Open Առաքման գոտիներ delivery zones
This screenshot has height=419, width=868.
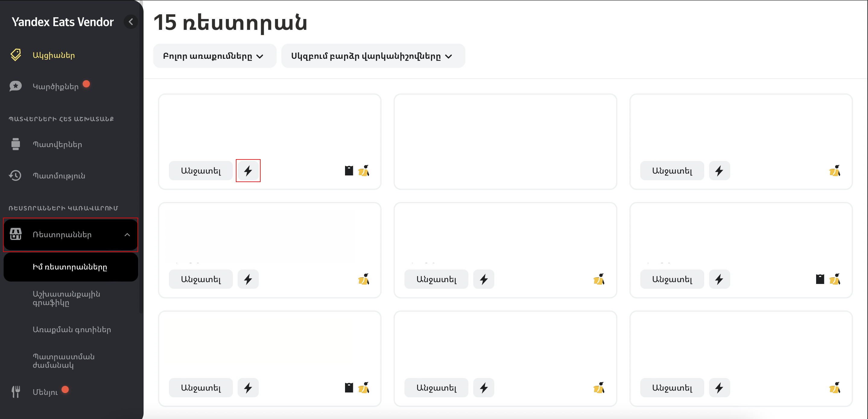71,329
